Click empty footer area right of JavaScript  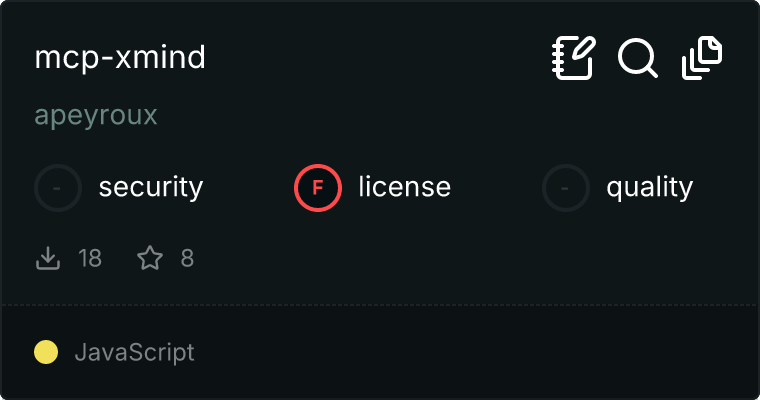click(480, 352)
